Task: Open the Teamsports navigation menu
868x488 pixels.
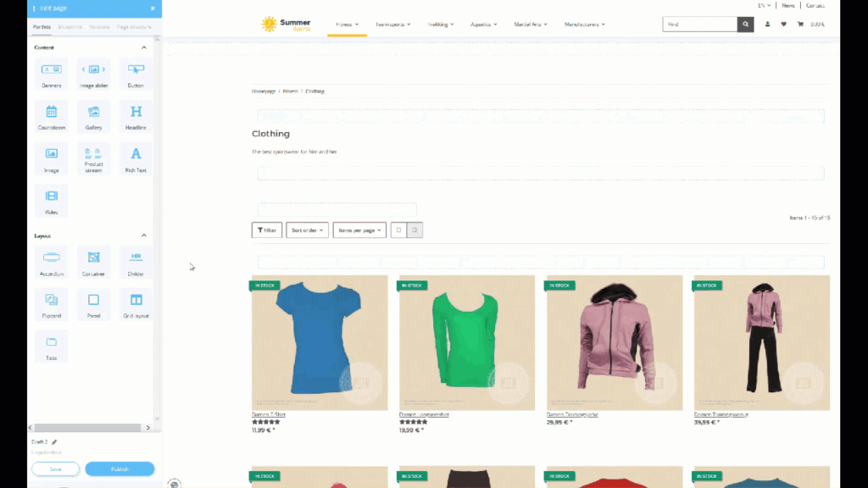Action: pyautogui.click(x=392, y=25)
